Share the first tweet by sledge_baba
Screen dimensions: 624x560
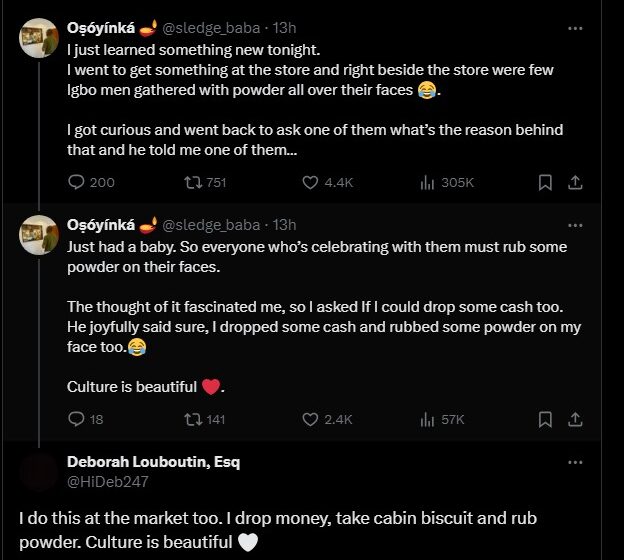(x=575, y=182)
